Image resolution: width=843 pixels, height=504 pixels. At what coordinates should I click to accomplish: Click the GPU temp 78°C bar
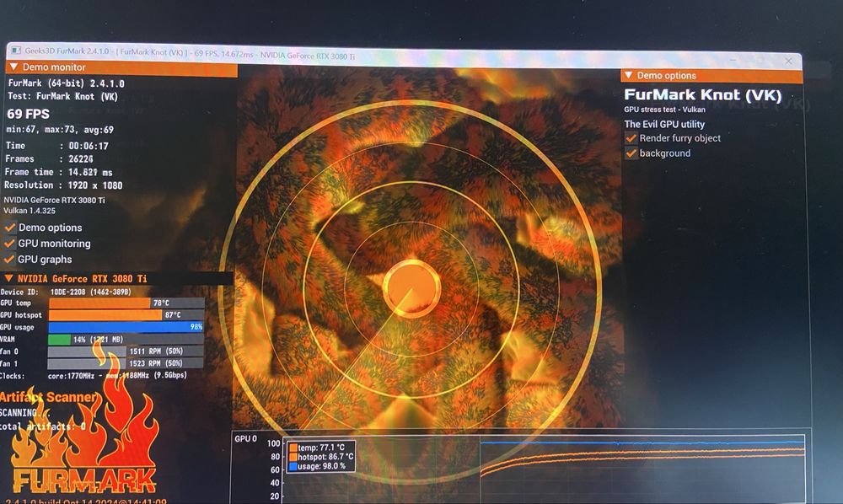tap(126, 303)
